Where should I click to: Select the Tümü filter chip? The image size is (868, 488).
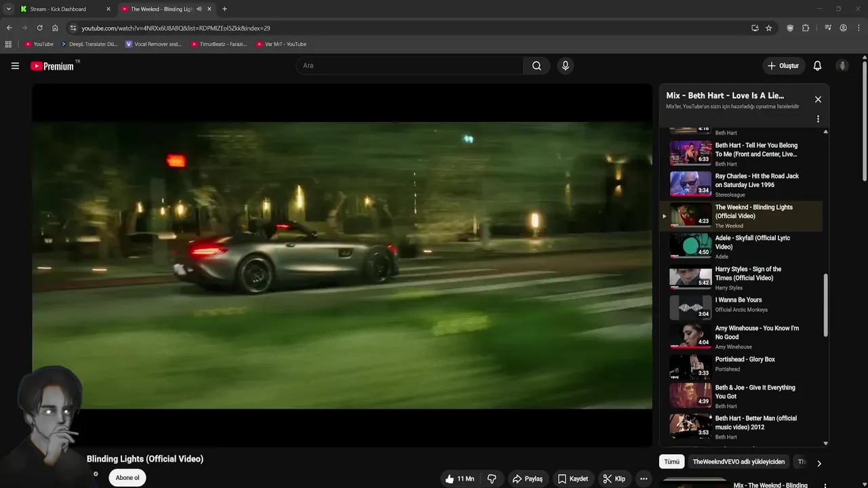click(x=671, y=462)
